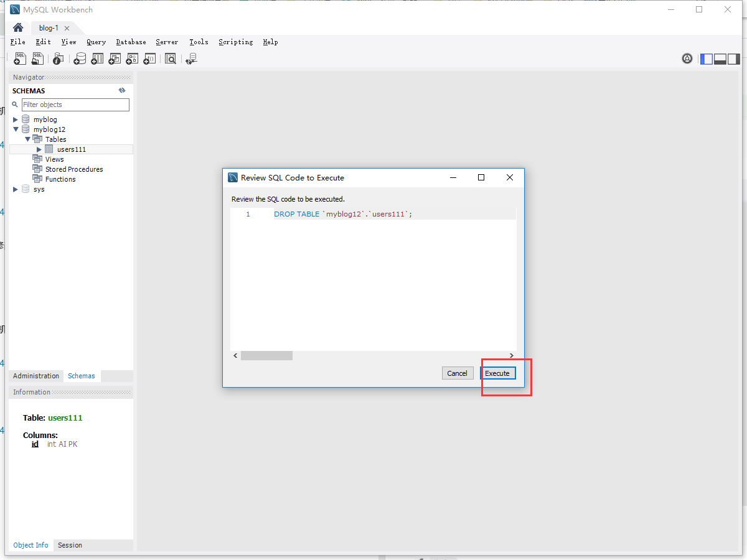Image resolution: width=747 pixels, height=560 pixels.
Task: Switch to the Object Info tab
Action: pos(31,545)
